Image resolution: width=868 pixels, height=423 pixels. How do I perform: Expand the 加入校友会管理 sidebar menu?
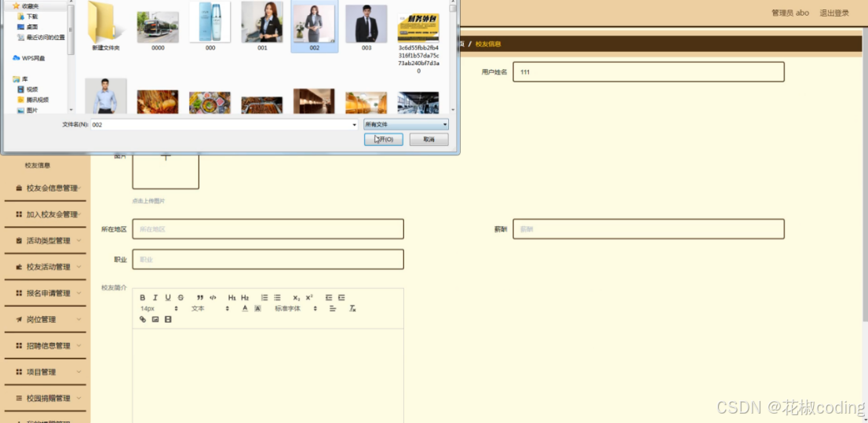click(x=46, y=214)
